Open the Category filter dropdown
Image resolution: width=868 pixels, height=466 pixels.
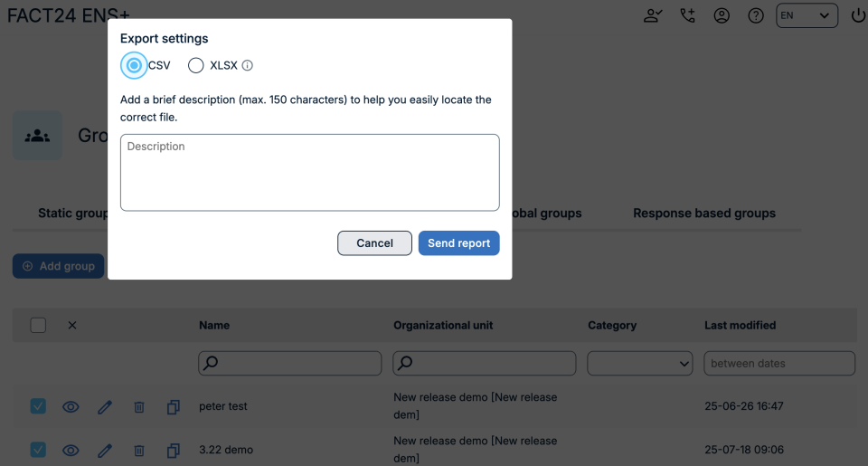640,363
